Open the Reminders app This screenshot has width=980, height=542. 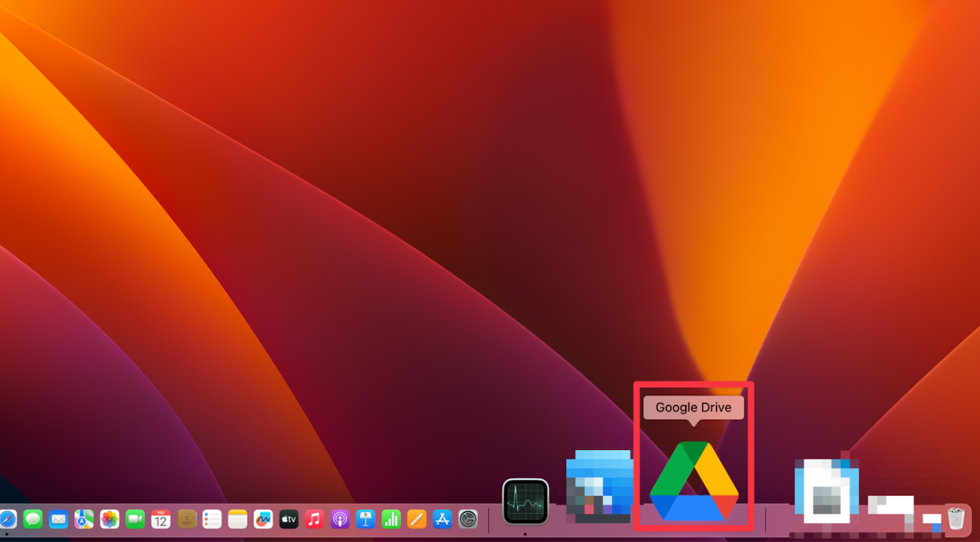[211, 519]
